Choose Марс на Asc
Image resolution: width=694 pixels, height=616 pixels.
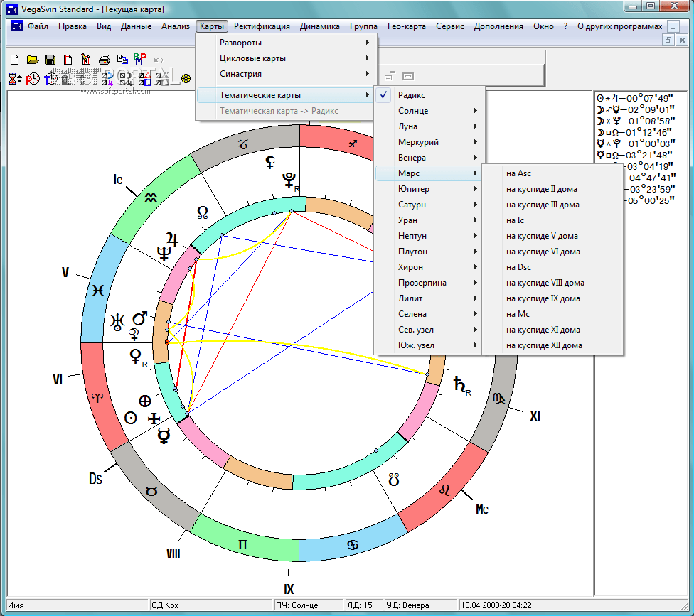(x=552, y=173)
